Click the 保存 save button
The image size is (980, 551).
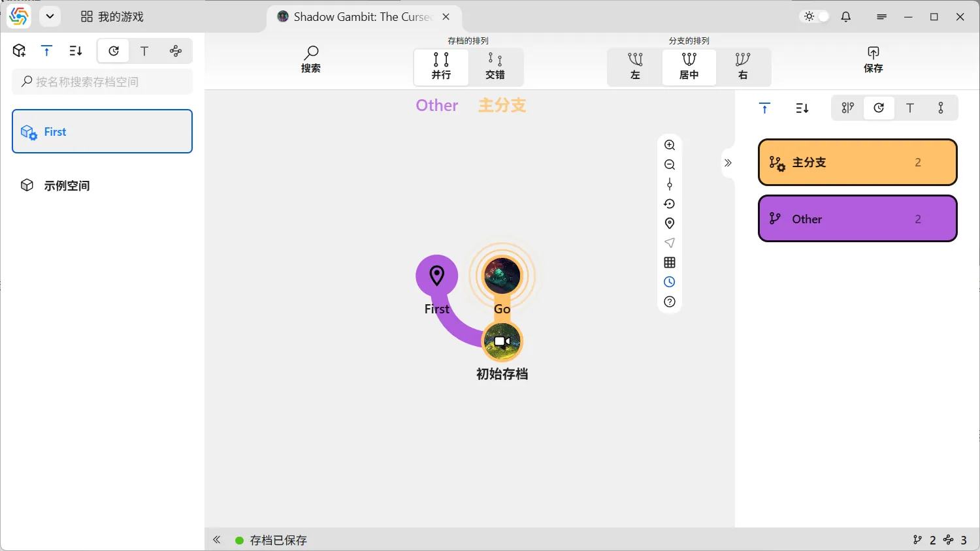pyautogui.click(x=873, y=59)
